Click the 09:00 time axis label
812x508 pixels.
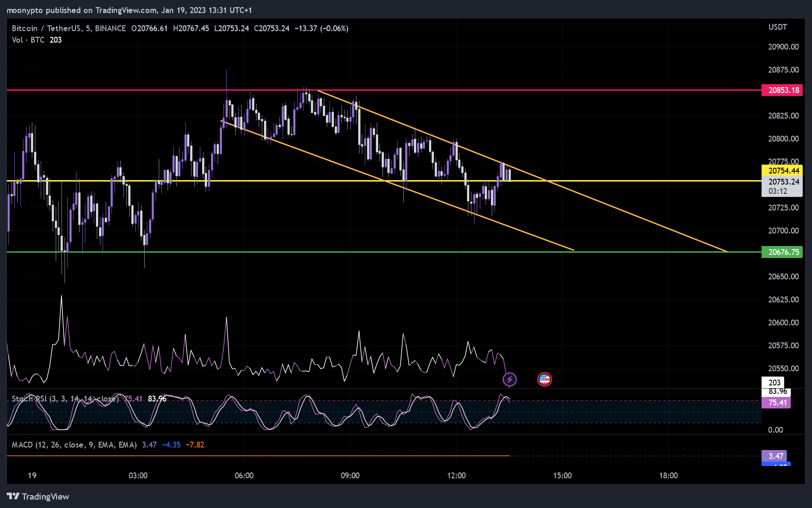(x=350, y=476)
